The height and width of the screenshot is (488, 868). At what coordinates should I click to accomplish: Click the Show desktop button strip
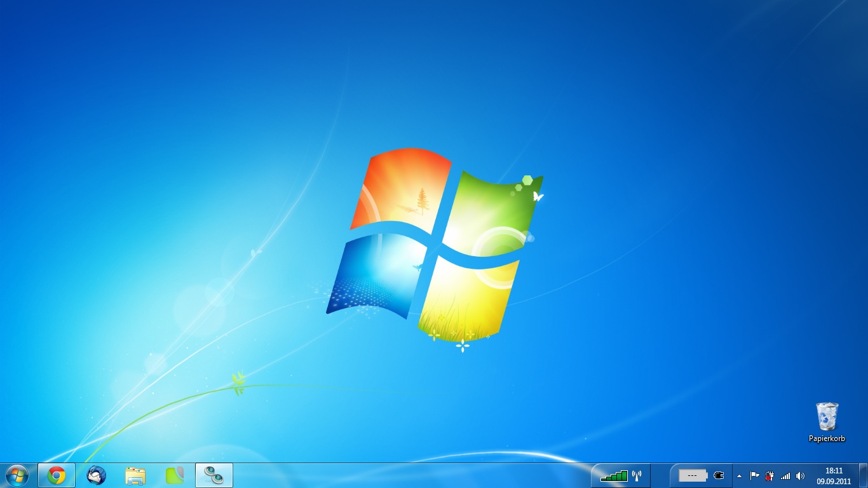tap(864, 475)
